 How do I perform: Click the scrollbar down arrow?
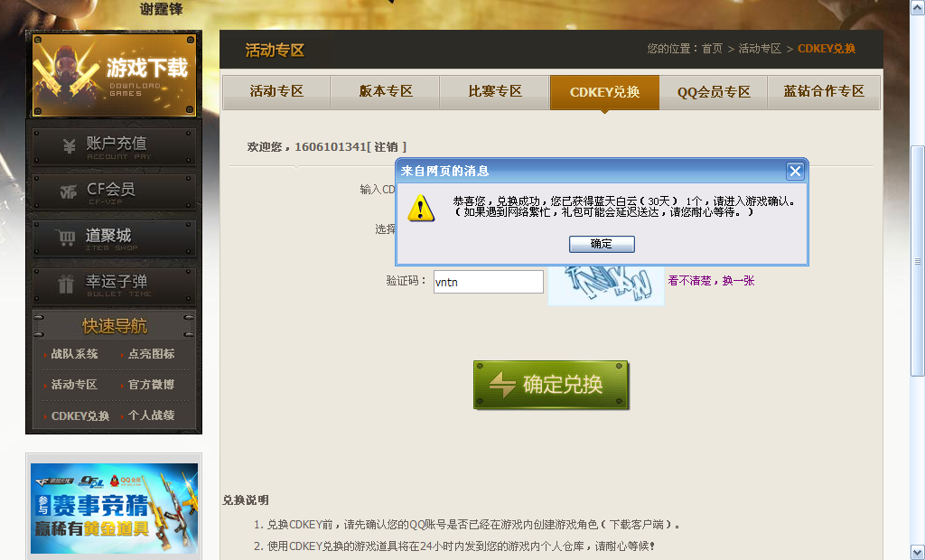918,553
